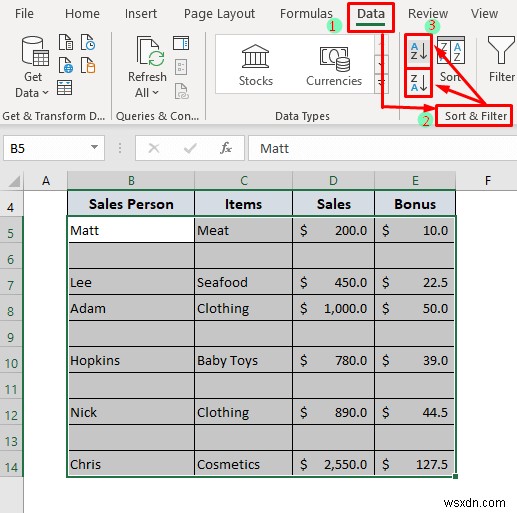Open the File tab
This screenshot has width=517, height=513.
coord(24,14)
